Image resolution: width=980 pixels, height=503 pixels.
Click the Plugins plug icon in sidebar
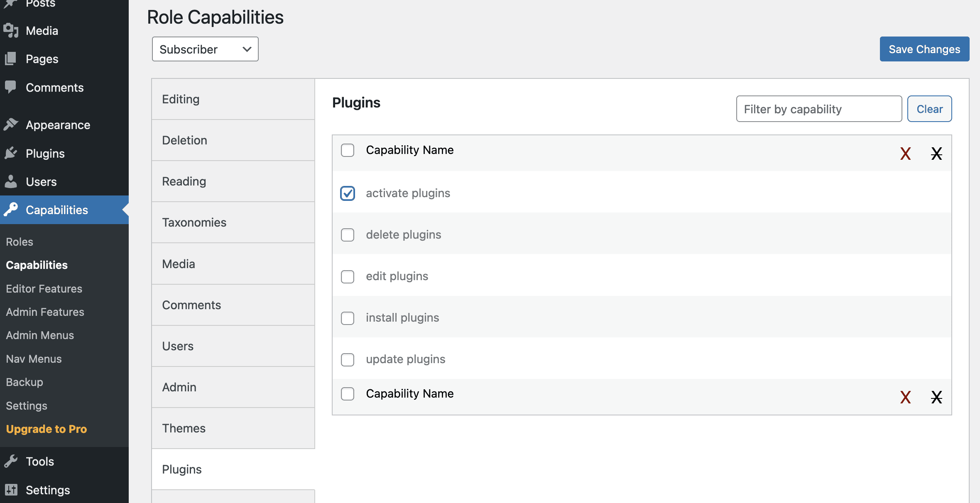11,153
